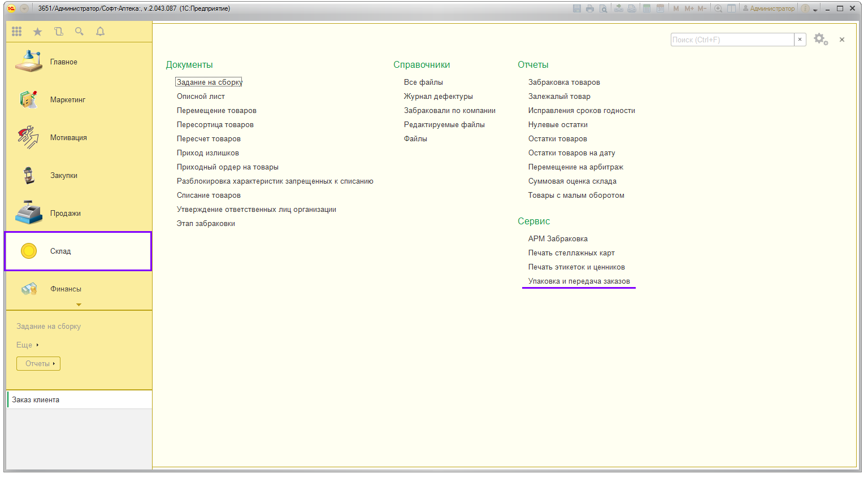Click the Поиск (Ctrl+F) search field
Viewport: 868px width, 478px height.
(x=731, y=40)
